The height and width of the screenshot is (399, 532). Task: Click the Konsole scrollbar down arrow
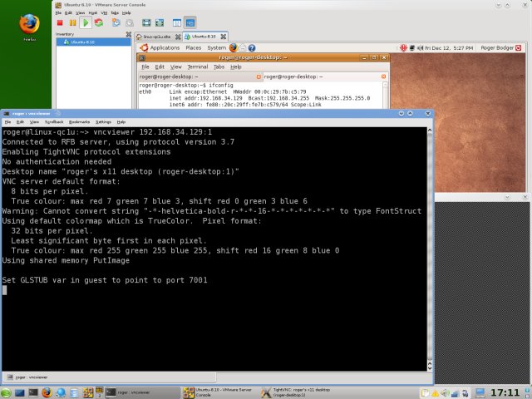point(430,368)
